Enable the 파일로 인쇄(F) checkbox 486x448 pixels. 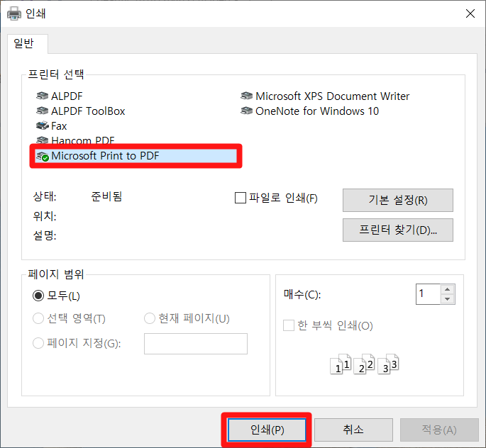tap(241, 198)
